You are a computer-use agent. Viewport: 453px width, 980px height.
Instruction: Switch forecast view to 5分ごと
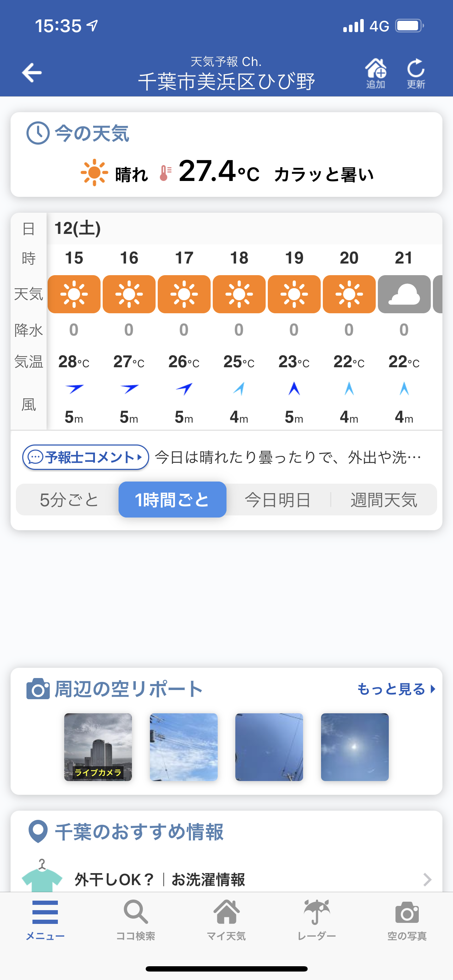pyautogui.click(x=69, y=500)
